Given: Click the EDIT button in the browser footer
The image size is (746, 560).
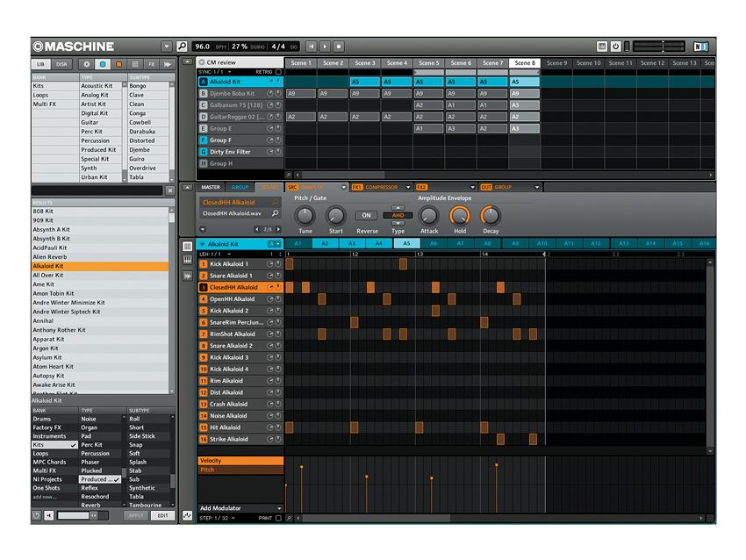Looking at the screenshot, I should pos(162,516).
